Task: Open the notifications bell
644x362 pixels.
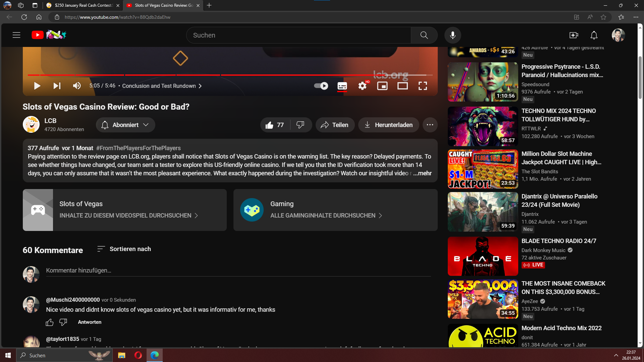Action: [594, 35]
